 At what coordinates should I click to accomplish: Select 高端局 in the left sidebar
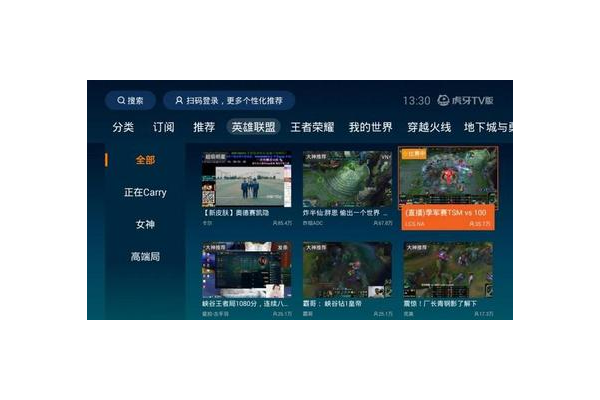[x=145, y=256]
